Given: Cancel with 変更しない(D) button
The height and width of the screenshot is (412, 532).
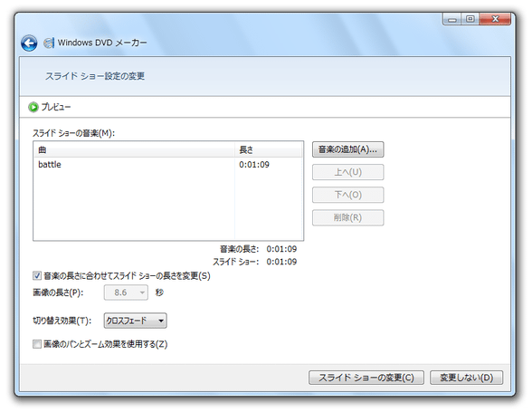Looking at the screenshot, I should click(466, 378).
